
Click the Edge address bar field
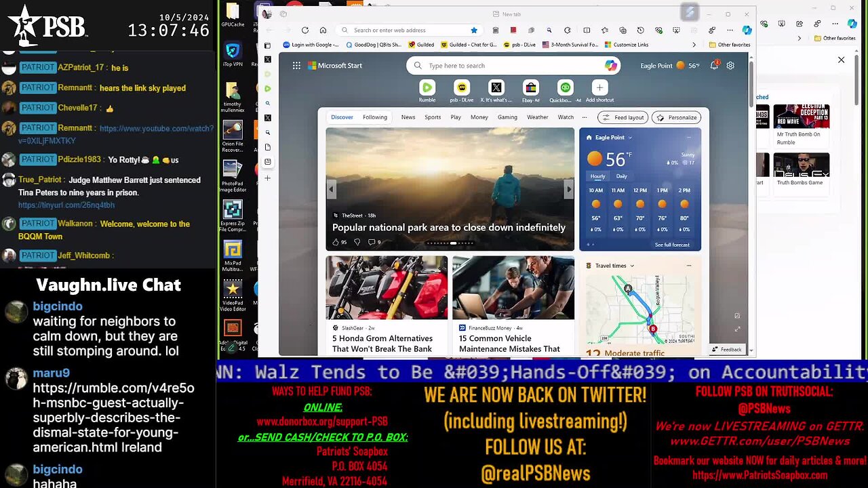(x=409, y=30)
